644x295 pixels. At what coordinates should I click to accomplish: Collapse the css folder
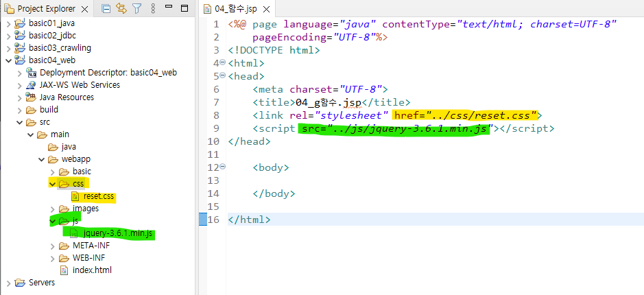point(53,184)
